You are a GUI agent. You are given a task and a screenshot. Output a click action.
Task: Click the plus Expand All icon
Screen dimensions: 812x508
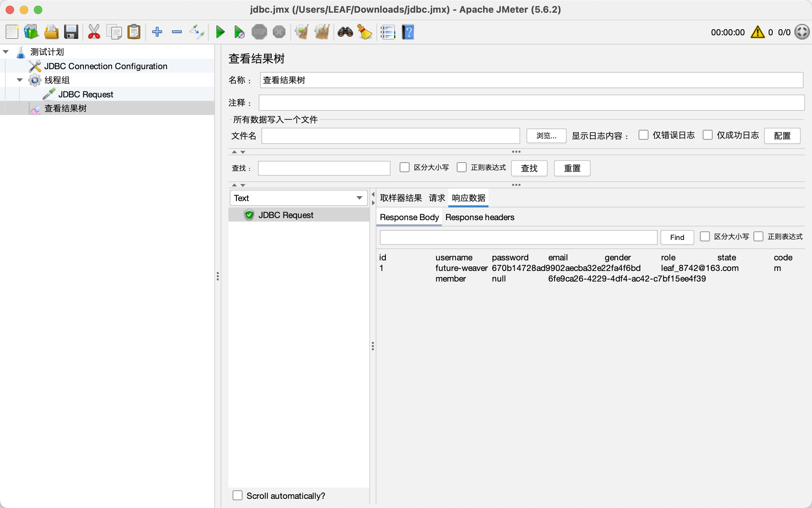[157, 32]
